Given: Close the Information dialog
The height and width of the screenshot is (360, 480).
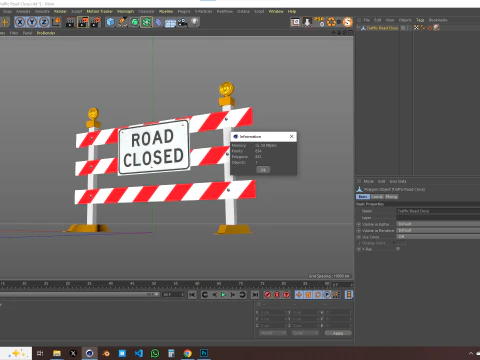Looking at the screenshot, I should point(292,136).
